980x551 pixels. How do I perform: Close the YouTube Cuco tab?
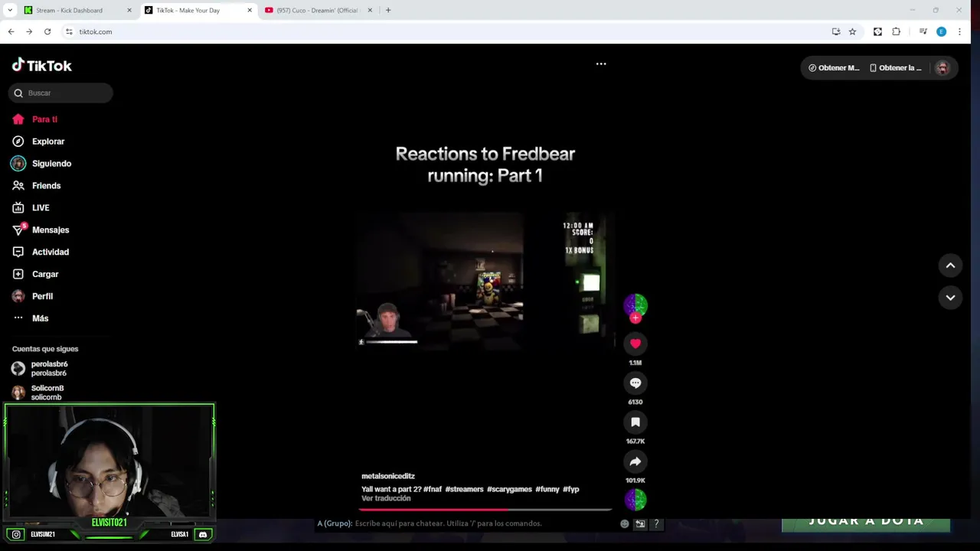pyautogui.click(x=370, y=10)
